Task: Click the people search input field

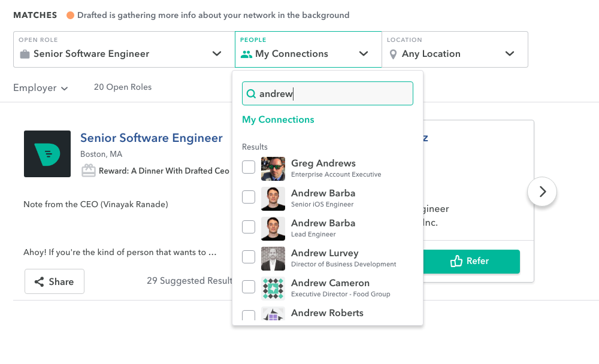Action: [x=333, y=94]
